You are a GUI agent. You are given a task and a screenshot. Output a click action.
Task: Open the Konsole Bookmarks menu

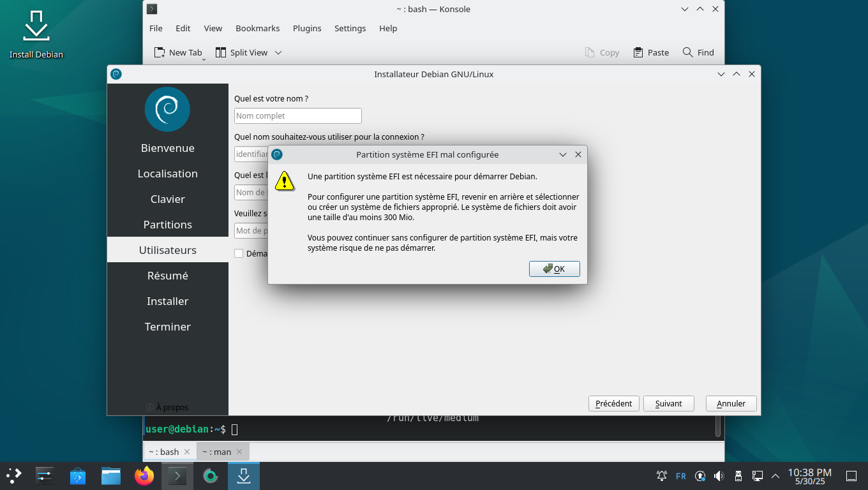[258, 28]
